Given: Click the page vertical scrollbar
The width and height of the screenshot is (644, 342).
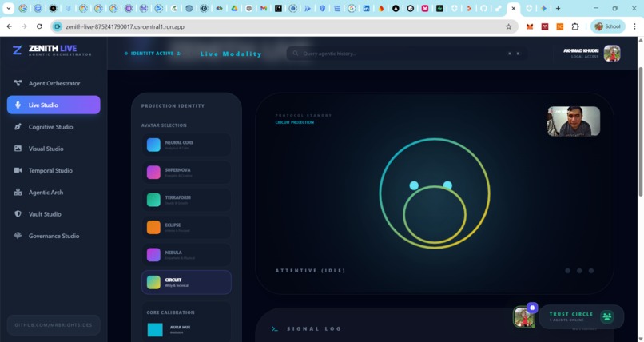Looking at the screenshot, I should (x=641, y=131).
